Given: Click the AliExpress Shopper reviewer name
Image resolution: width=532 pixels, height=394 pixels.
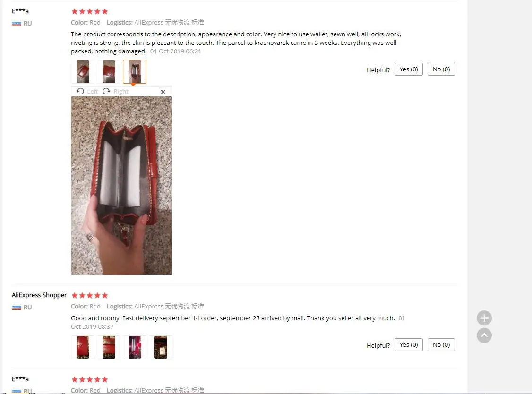Looking at the screenshot, I should pos(39,295).
